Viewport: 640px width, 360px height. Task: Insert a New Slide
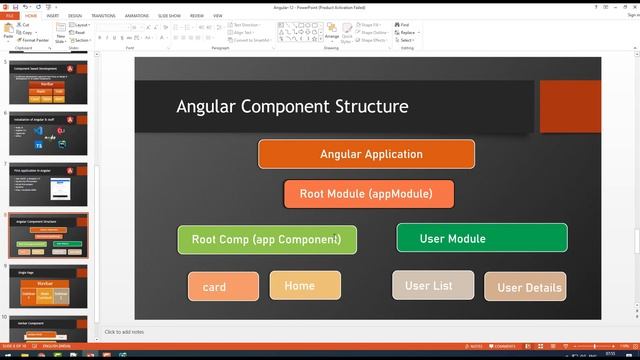[60, 33]
